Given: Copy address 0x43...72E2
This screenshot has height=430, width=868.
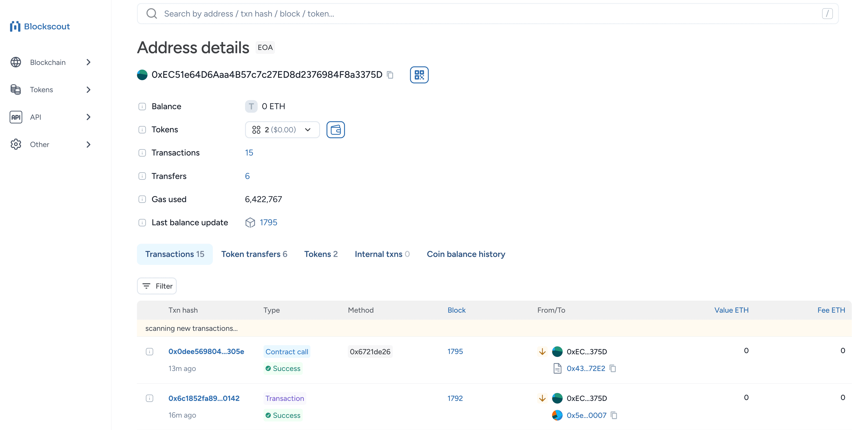Looking at the screenshot, I should click(x=613, y=369).
